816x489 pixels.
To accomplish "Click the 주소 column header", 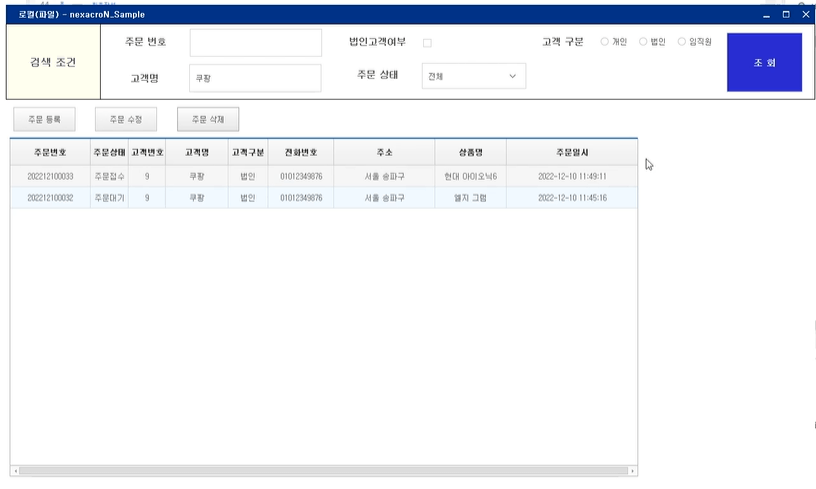I will click(x=384, y=152).
